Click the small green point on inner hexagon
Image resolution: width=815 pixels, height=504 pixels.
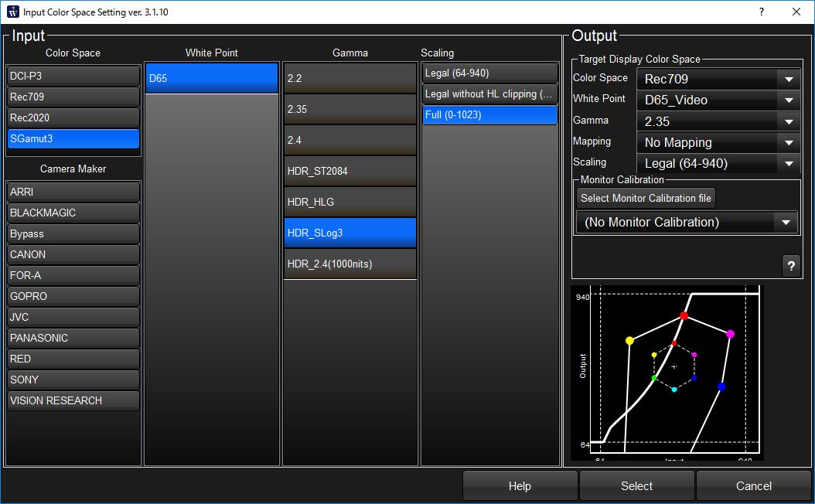click(654, 378)
